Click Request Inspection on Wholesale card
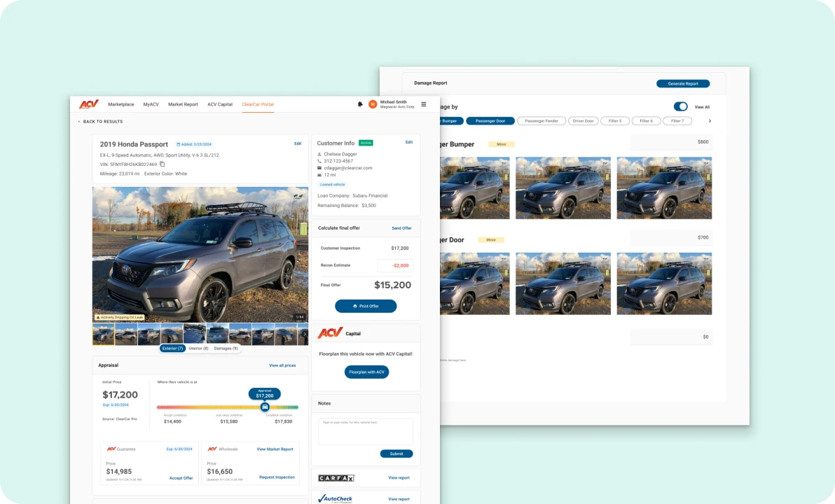The width and height of the screenshot is (835, 504). point(277,477)
